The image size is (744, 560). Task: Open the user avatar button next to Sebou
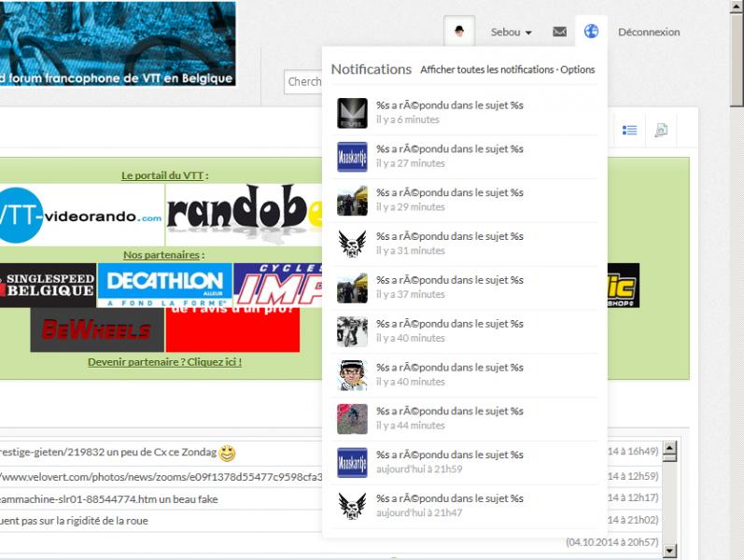coord(459,32)
